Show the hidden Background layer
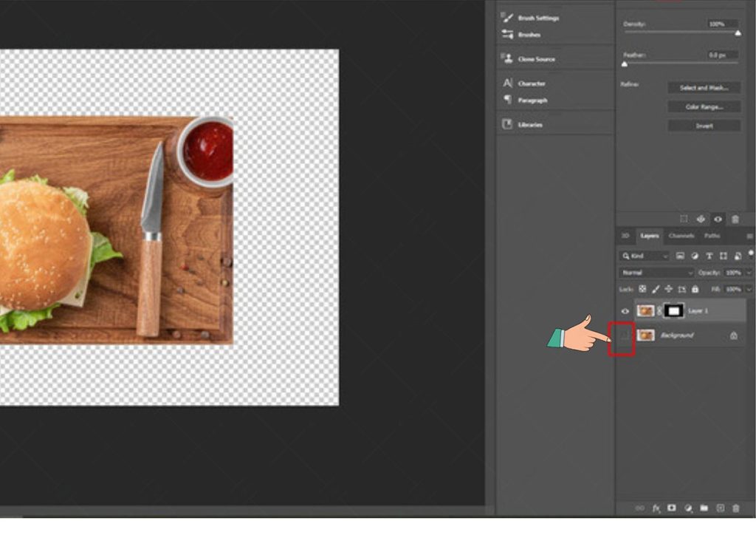756x535 pixels. [x=625, y=335]
